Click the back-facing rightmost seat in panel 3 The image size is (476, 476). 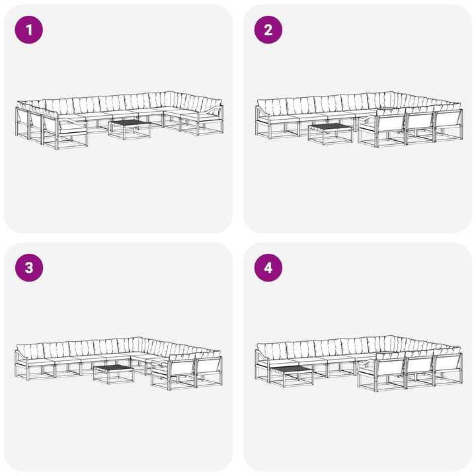coord(208,371)
